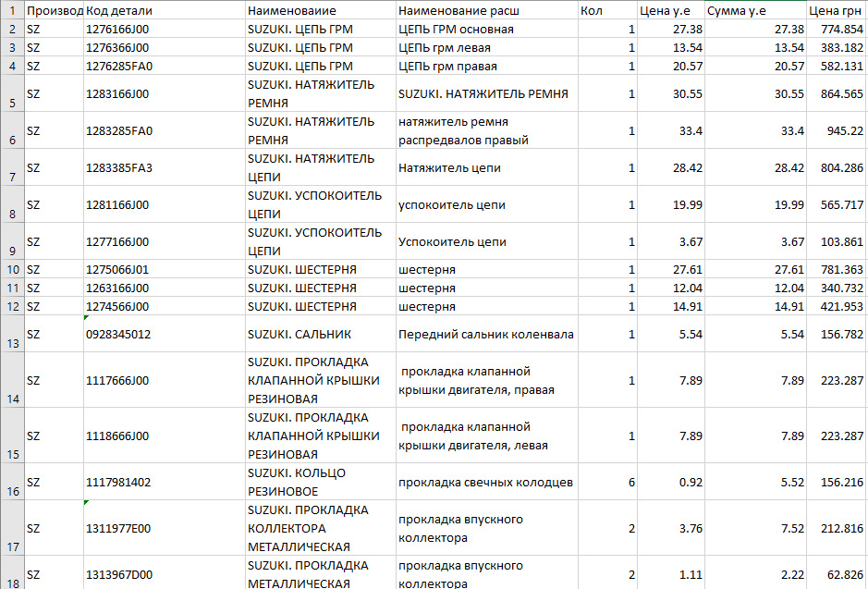Click the 'Наименоваиие' header cell
This screenshot has width=868, height=589.
pyautogui.click(x=321, y=10)
